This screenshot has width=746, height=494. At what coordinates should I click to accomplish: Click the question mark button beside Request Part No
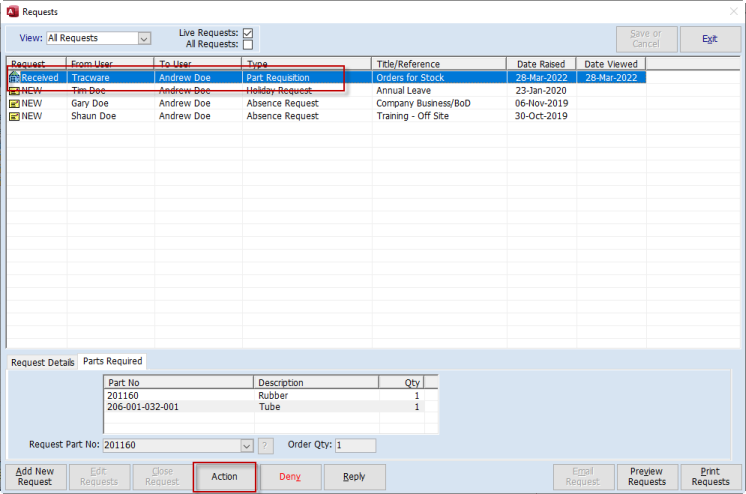[266, 446]
